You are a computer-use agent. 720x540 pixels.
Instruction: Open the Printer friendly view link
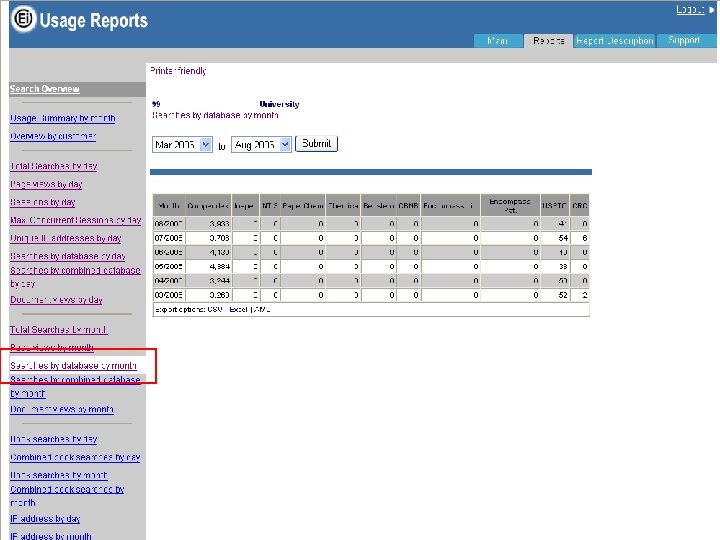point(178,71)
